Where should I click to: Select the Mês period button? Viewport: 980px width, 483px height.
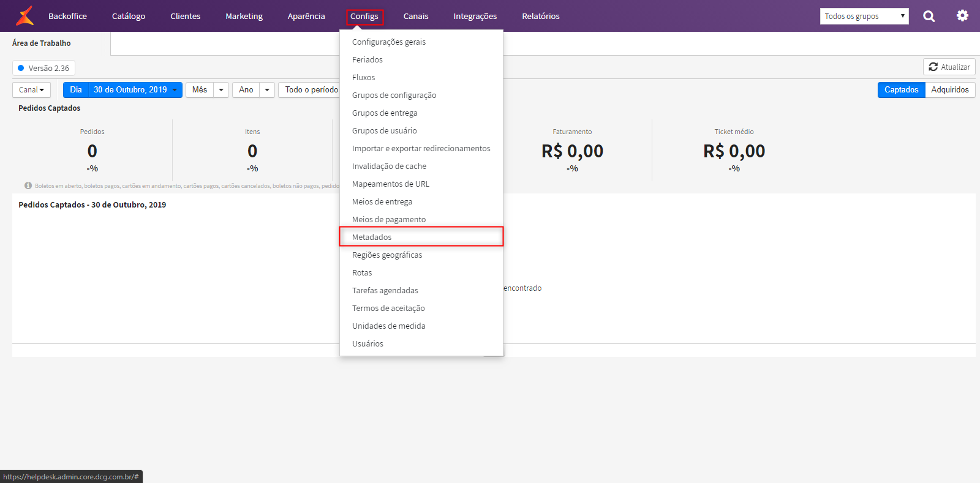point(200,90)
